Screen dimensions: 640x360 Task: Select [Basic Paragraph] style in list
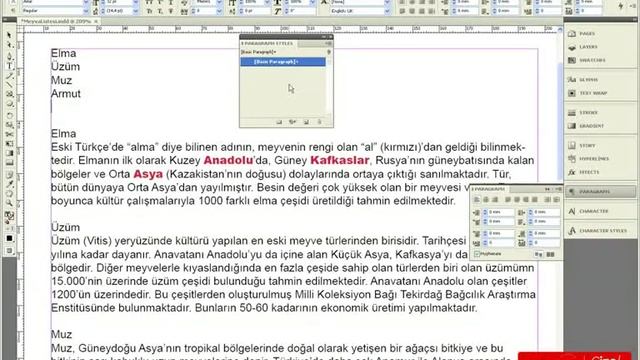283,62
